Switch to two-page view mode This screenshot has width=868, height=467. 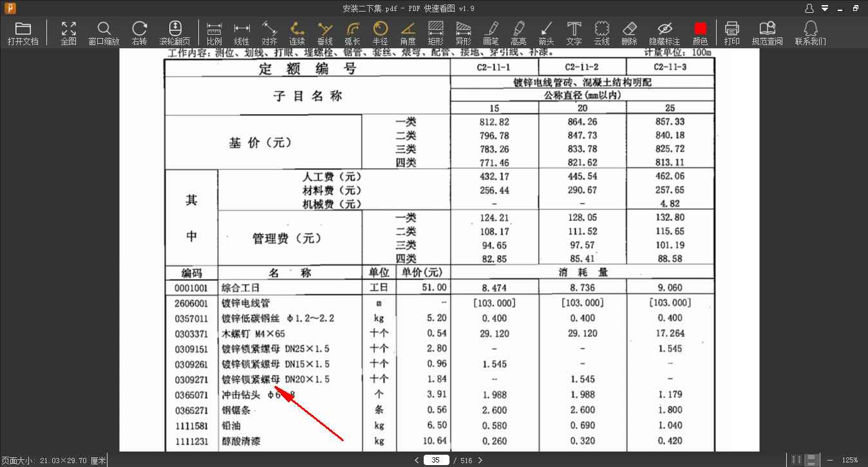(x=797, y=460)
